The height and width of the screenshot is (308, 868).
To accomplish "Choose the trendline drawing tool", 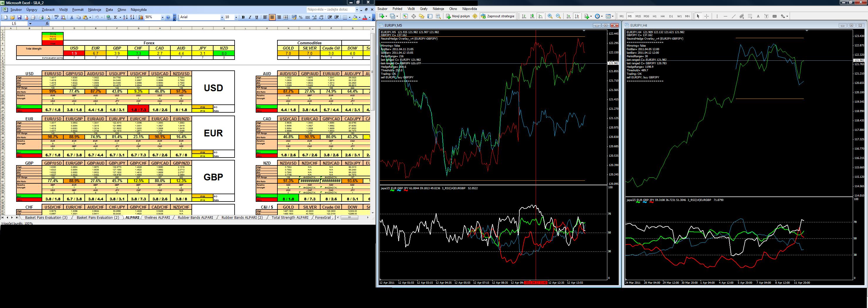I will [x=734, y=16].
